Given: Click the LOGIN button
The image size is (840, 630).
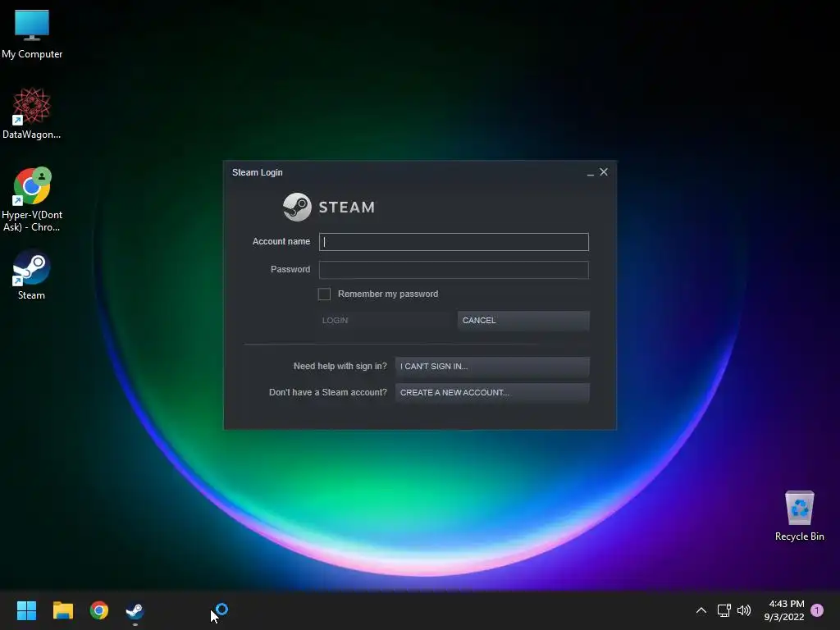Looking at the screenshot, I should point(385,321).
